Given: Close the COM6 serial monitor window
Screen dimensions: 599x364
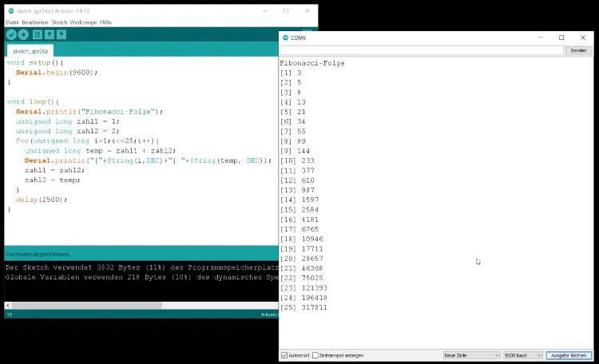Looking at the screenshot, I should coord(582,38).
